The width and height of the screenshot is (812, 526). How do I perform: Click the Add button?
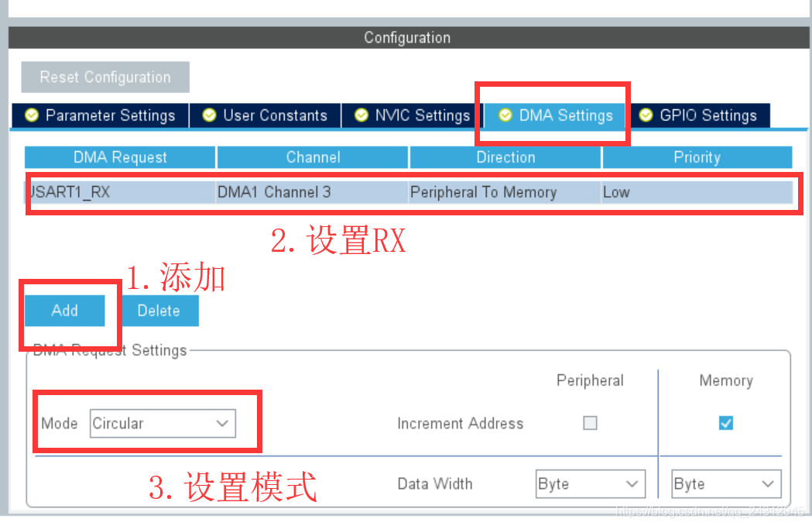pos(65,310)
